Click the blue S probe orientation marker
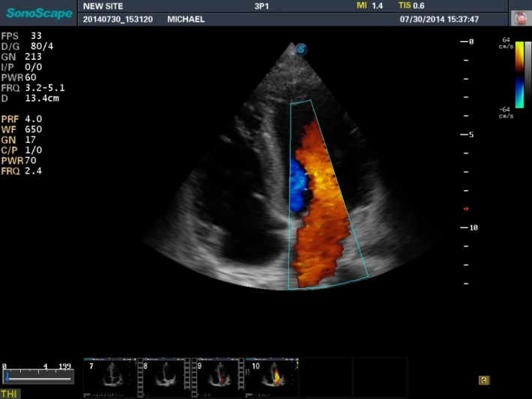 point(301,49)
